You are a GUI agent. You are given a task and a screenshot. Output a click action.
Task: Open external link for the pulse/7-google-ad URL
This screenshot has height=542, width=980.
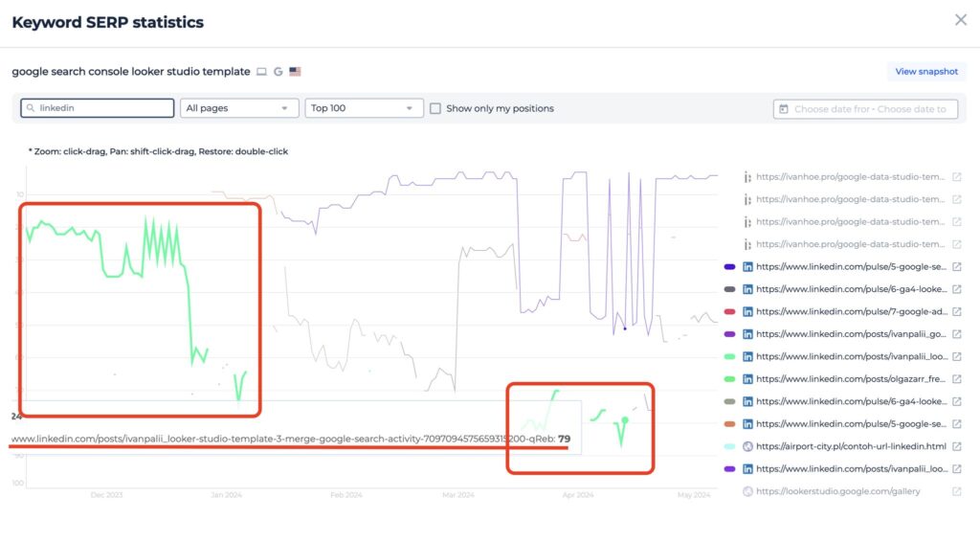956,311
